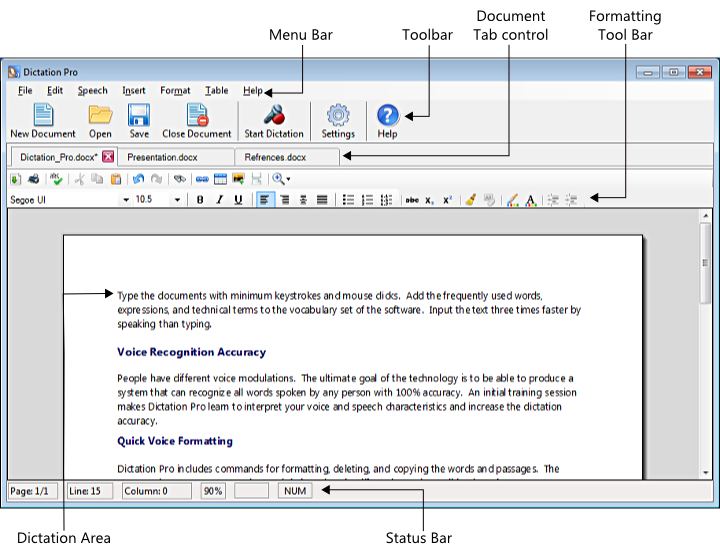Click the Voice Recognition Accuracy heading
This screenshot has width=720, height=550.
pyautogui.click(x=191, y=352)
